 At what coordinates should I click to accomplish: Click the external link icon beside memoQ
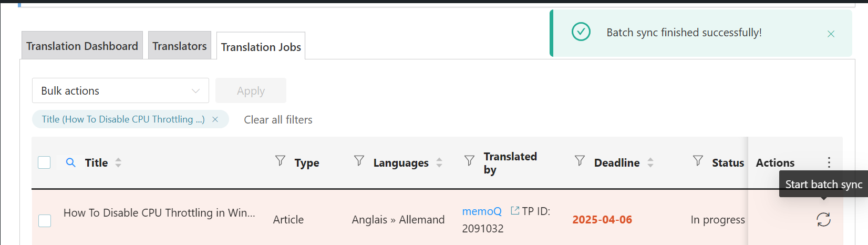pyautogui.click(x=515, y=211)
